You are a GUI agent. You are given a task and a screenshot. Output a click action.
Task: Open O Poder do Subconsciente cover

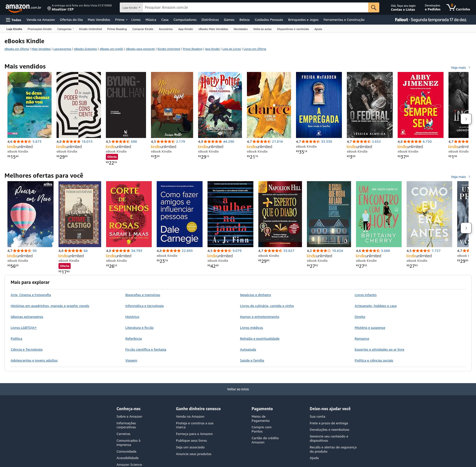click(79, 105)
